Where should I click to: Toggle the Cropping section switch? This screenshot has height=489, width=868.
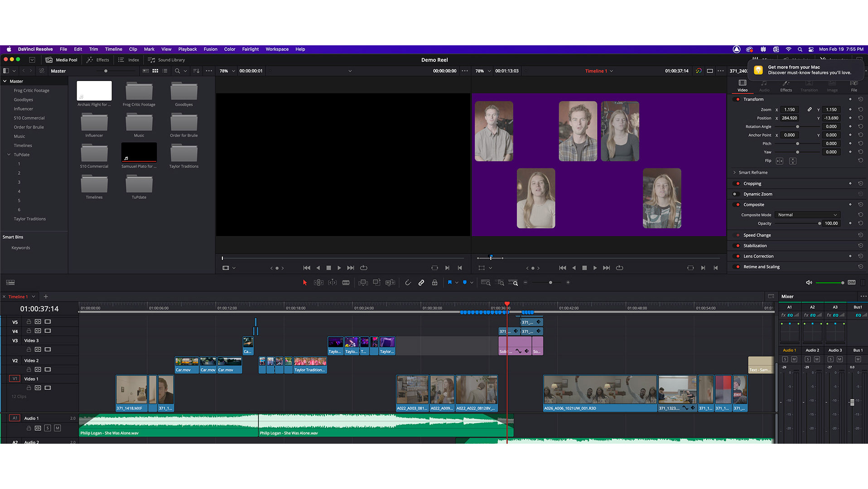click(736, 184)
